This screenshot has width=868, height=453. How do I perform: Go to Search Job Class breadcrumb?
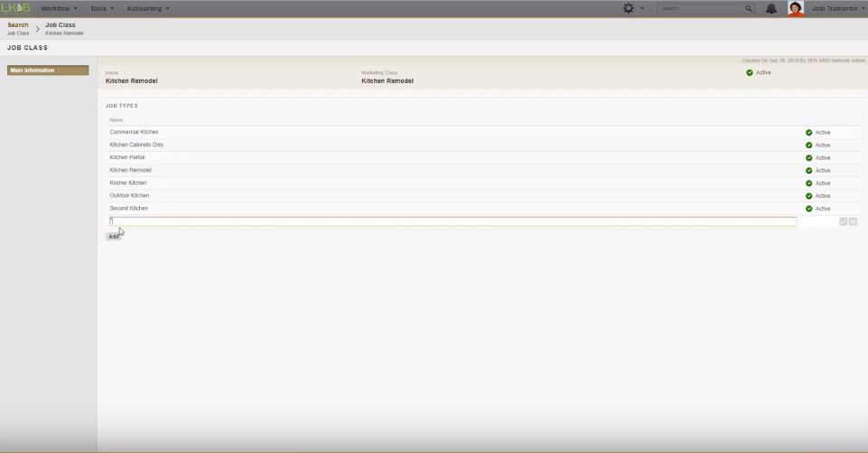[18, 28]
